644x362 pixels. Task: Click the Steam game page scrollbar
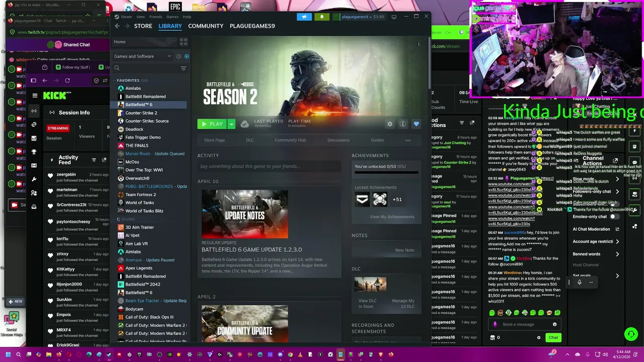tap(429, 63)
